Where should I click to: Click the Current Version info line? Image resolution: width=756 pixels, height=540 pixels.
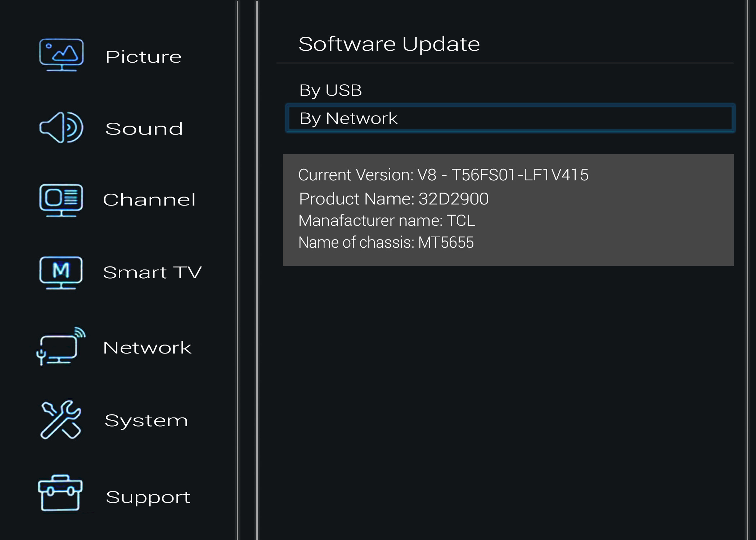[443, 175]
